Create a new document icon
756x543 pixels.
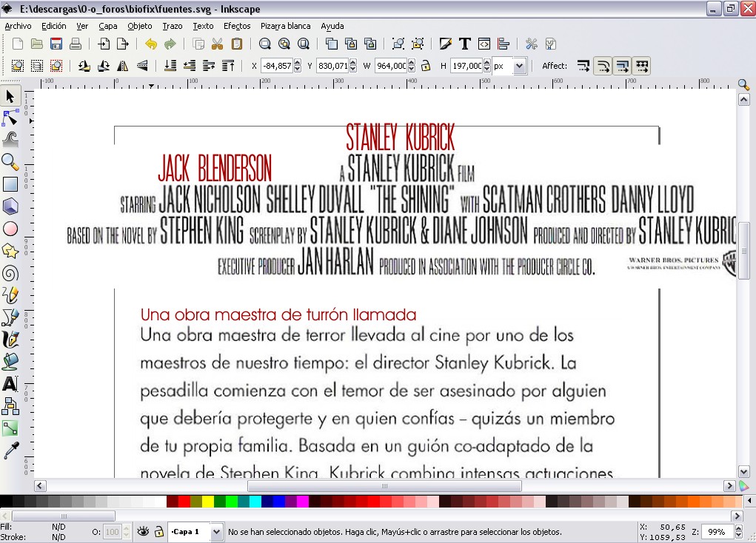click(17, 44)
